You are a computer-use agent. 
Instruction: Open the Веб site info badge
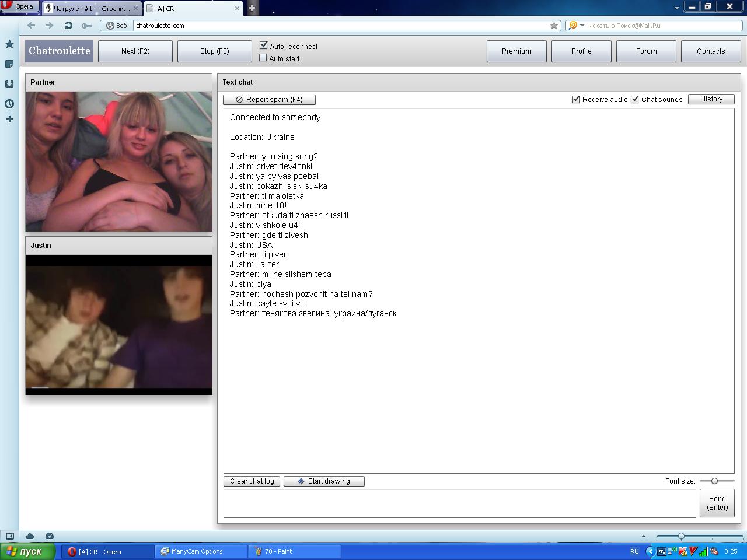116,26
